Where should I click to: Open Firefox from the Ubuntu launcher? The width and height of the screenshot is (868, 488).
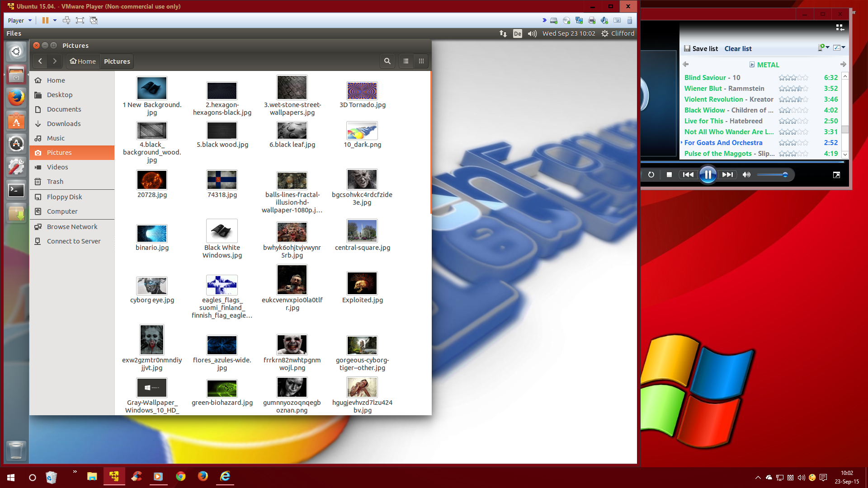[x=16, y=97]
